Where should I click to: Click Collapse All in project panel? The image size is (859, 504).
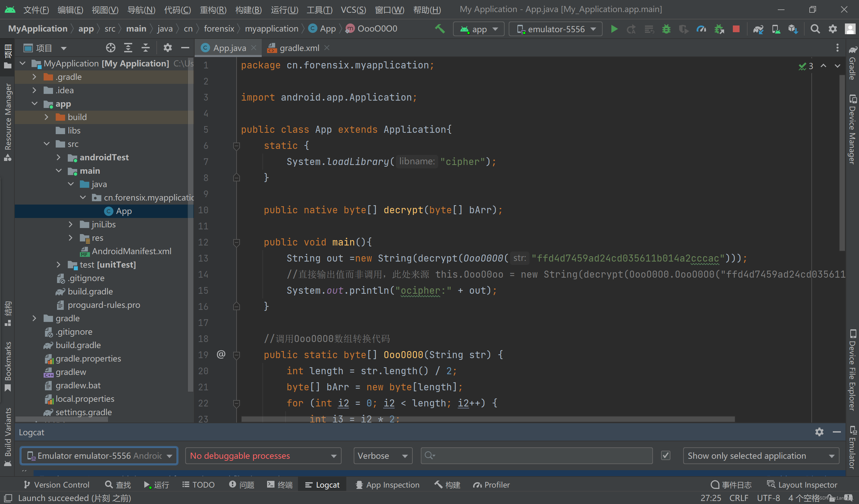(x=146, y=48)
